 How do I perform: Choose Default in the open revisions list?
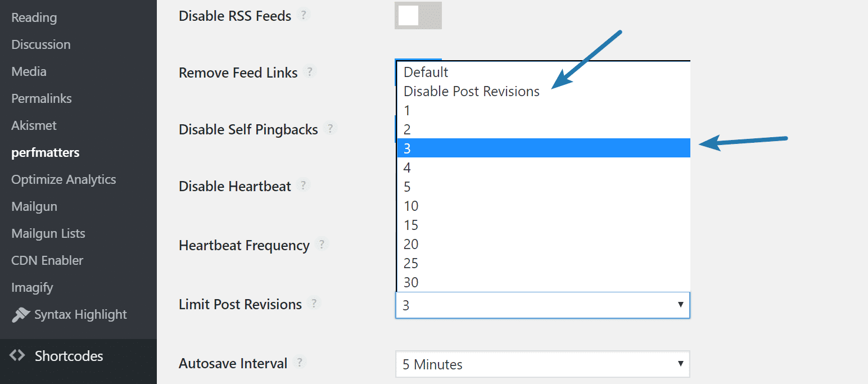pyautogui.click(x=426, y=72)
